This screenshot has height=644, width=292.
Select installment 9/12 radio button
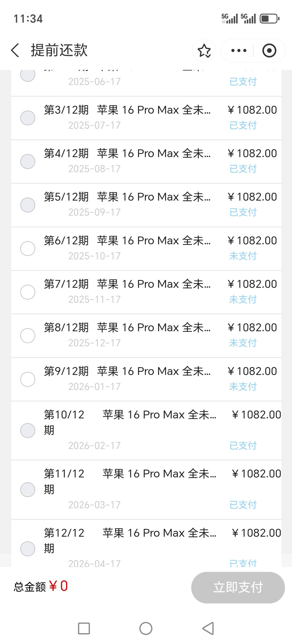tap(27, 379)
